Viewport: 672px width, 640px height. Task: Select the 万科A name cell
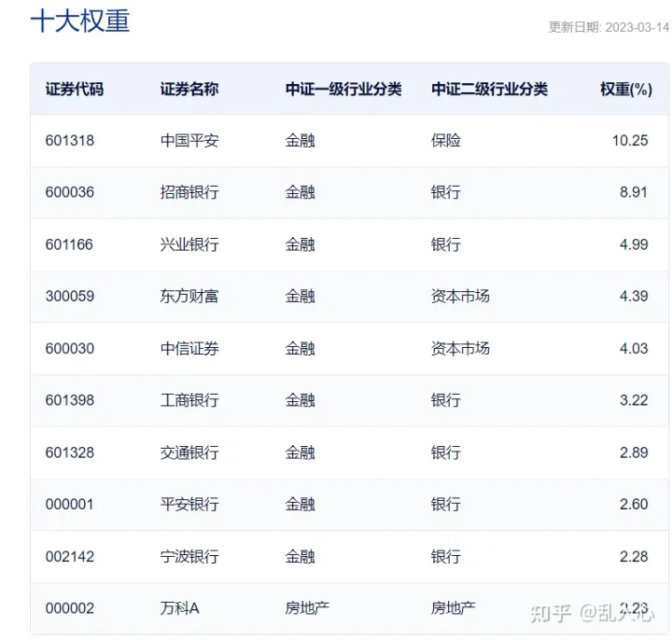click(x=179, y=608)
